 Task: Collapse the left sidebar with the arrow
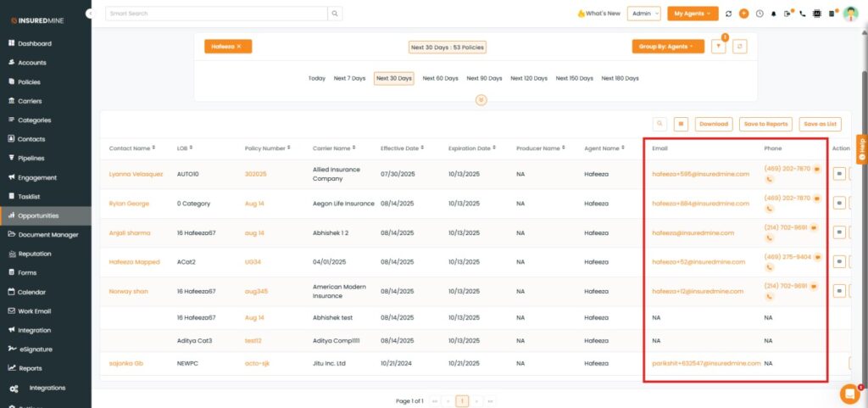(x=90, y=14)
